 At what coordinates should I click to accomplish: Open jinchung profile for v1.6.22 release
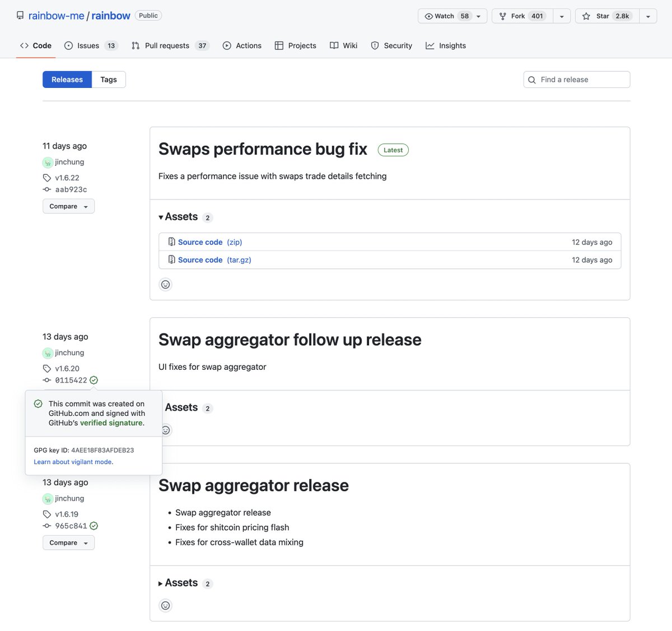tap(69, 162)
